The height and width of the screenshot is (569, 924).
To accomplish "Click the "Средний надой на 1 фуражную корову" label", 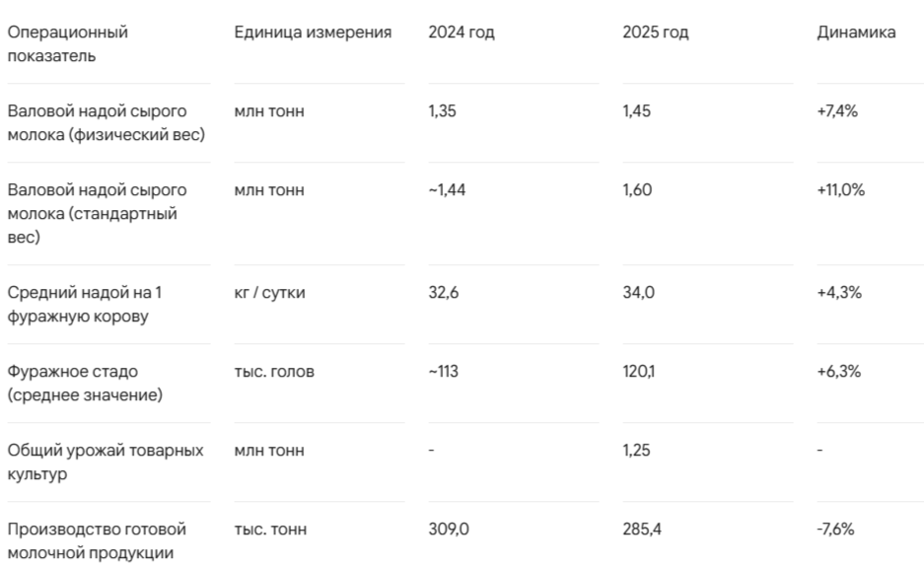I will coord(84,304).
